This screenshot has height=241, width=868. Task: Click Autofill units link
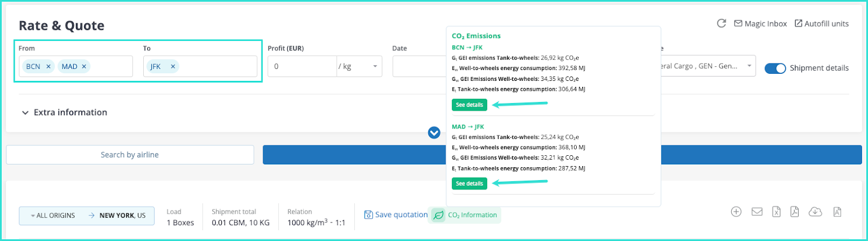click(821, 23)
